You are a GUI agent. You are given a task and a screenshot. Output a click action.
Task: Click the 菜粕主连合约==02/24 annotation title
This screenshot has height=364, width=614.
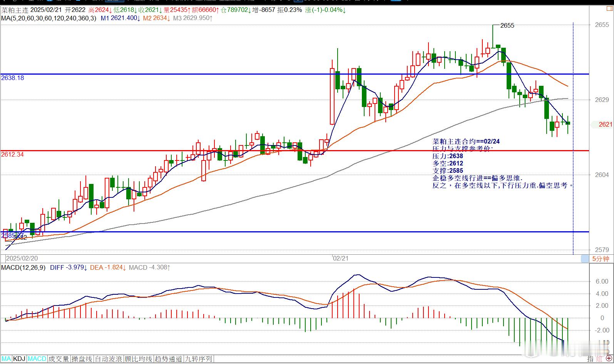(x=466, y=142)
